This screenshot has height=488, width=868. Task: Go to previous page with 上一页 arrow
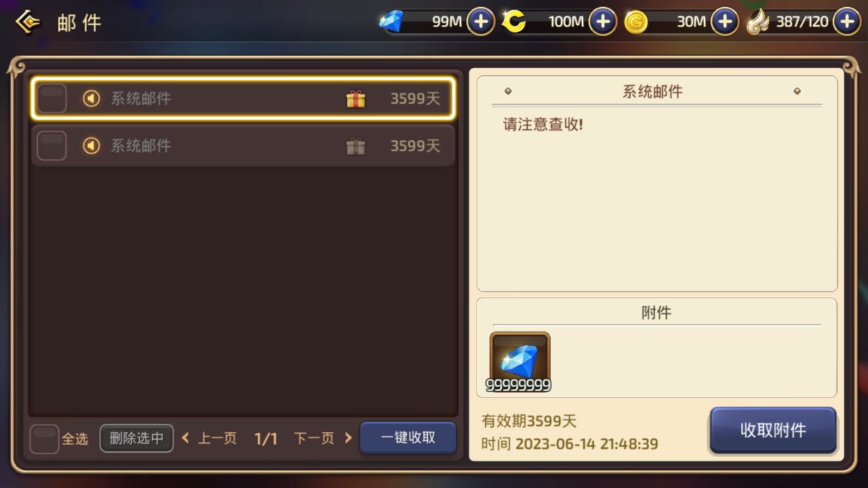pos(185,438)
